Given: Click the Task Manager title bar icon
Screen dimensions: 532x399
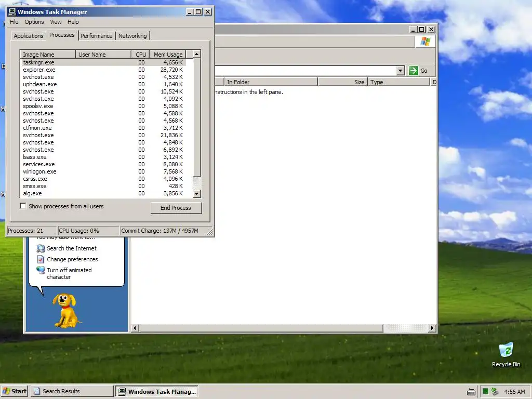Looking at the screenshot, I should (x=12, y=12).
